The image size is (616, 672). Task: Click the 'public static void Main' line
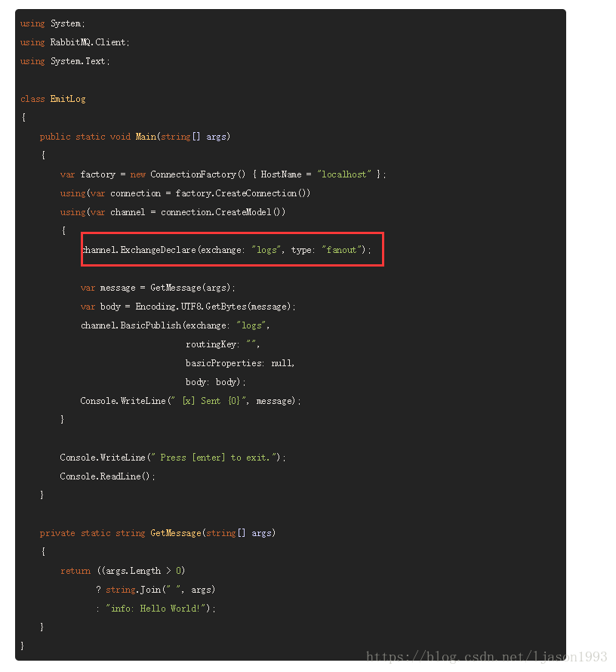coord(135,137)
